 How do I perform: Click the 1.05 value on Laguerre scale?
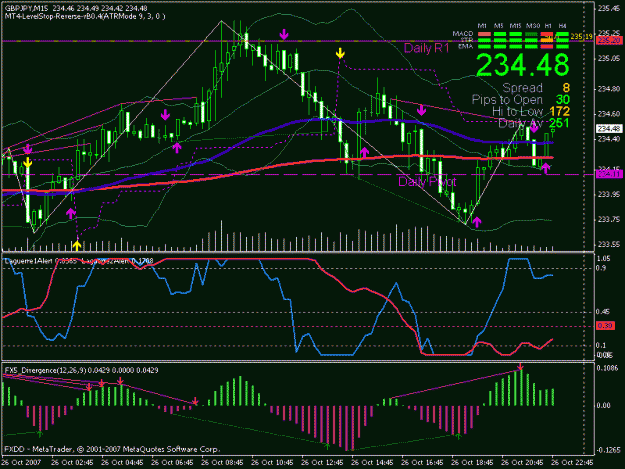[605, 259]
